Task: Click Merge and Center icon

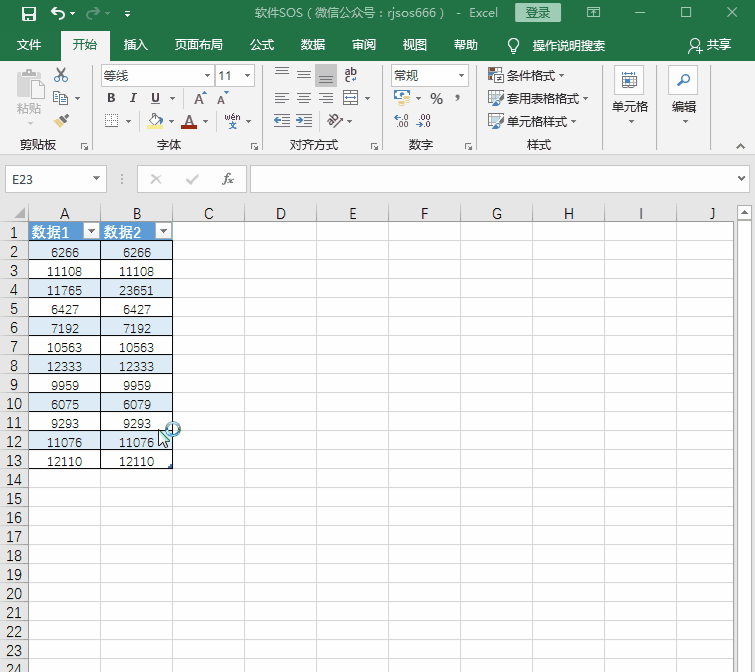Action: 351,98
